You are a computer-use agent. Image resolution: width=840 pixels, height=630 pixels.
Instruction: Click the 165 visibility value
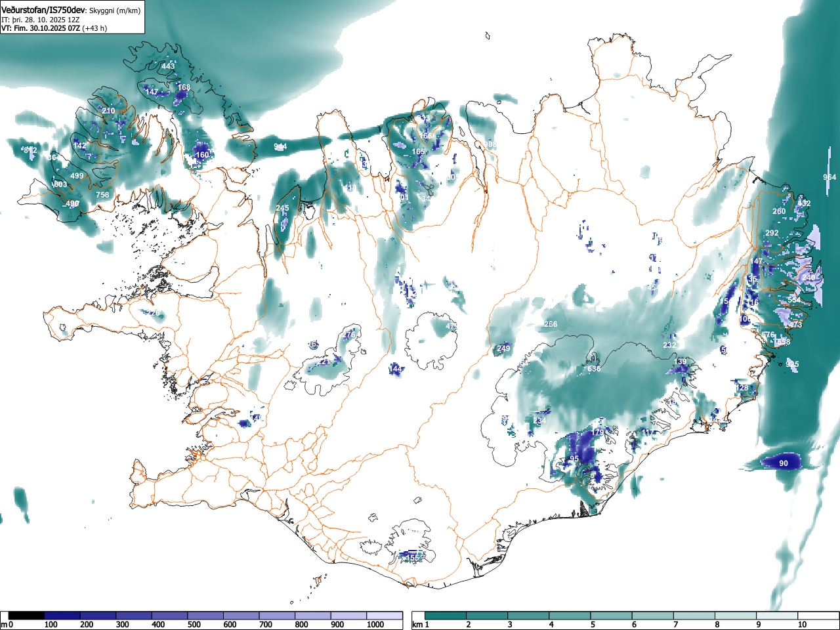pos(418,152)
